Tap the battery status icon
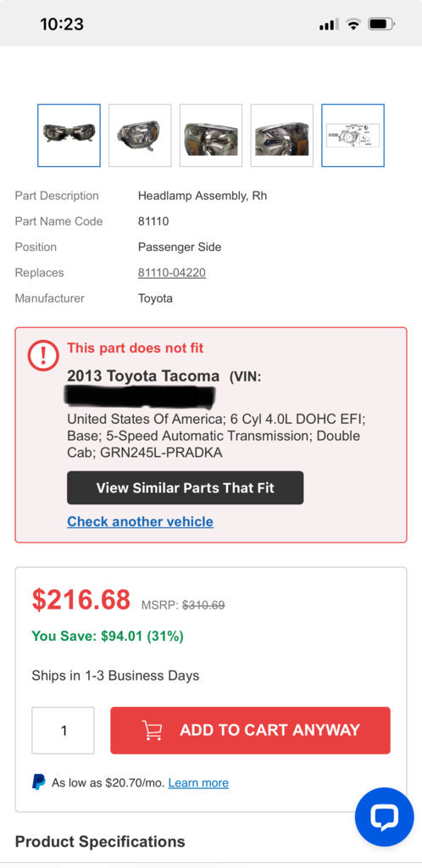 (x=381, y=24)
